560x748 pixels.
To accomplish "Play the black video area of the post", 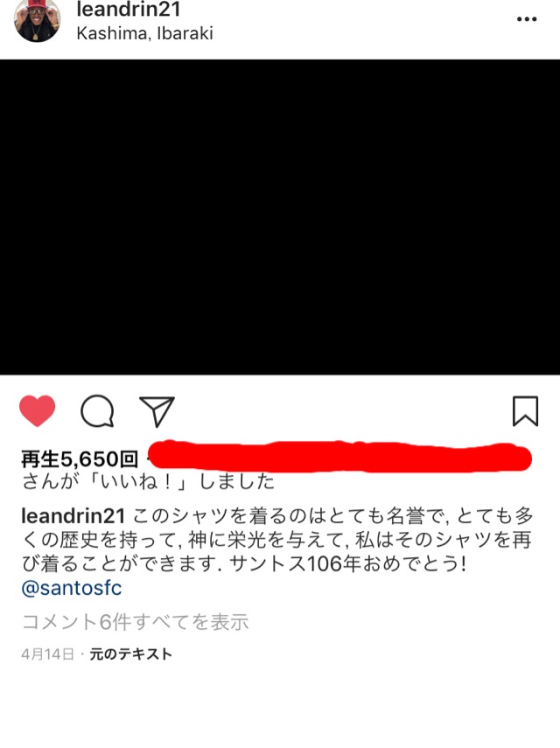I will click(280, 217).
